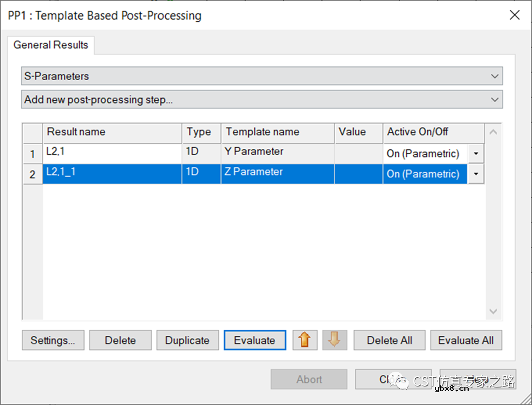
Task: Click the move-down arrow icon
Action: (x=334, y=340)
